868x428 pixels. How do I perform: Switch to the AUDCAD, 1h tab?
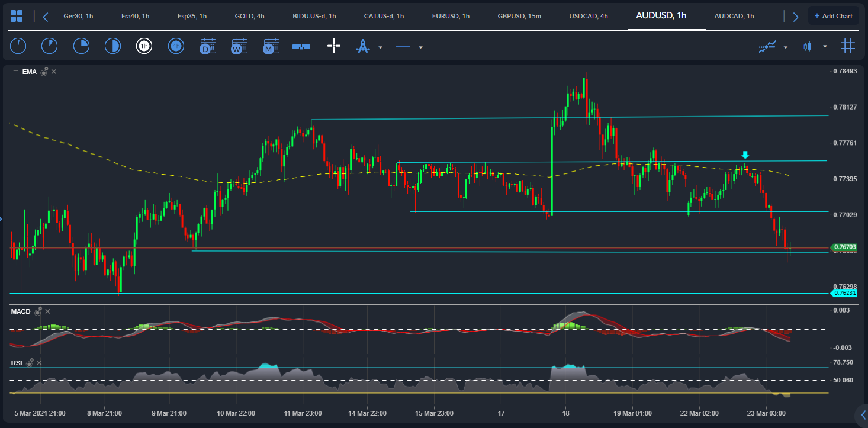point(734,16)
